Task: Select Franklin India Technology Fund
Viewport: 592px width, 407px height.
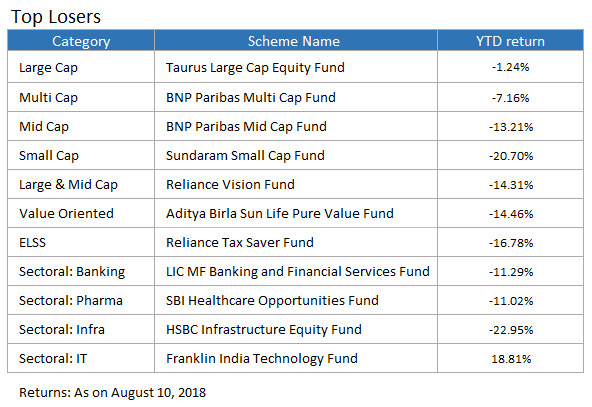Action: pyautogui.click(x=262, y=359)
